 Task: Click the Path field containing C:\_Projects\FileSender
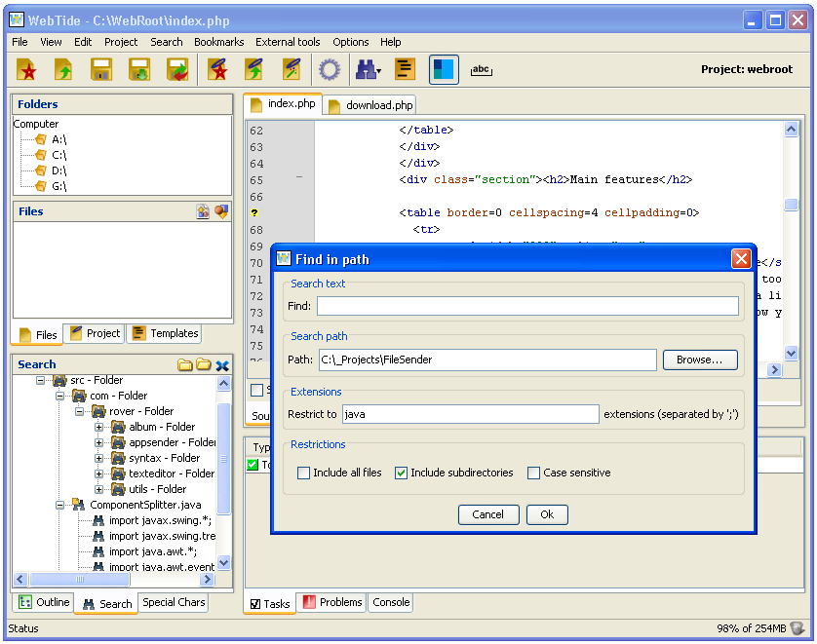(487, 360)
